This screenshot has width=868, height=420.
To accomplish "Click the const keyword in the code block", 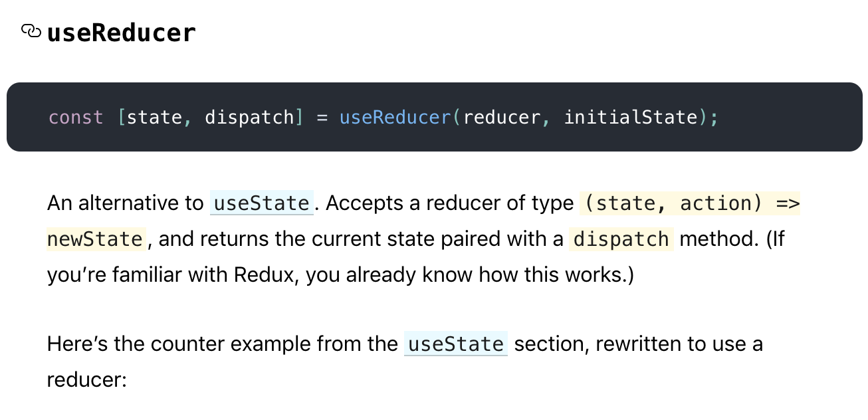I will pyautogui.click(x=76, y=118).
